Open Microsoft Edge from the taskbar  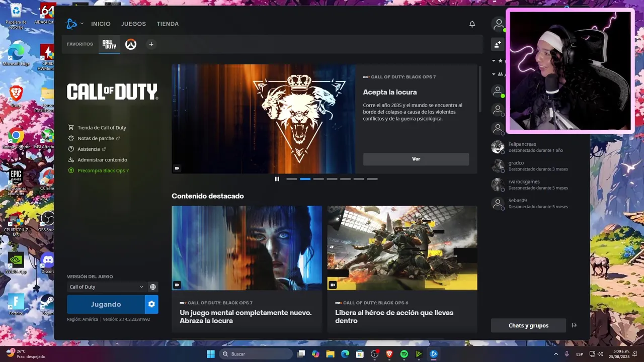(x=345, y=354)
